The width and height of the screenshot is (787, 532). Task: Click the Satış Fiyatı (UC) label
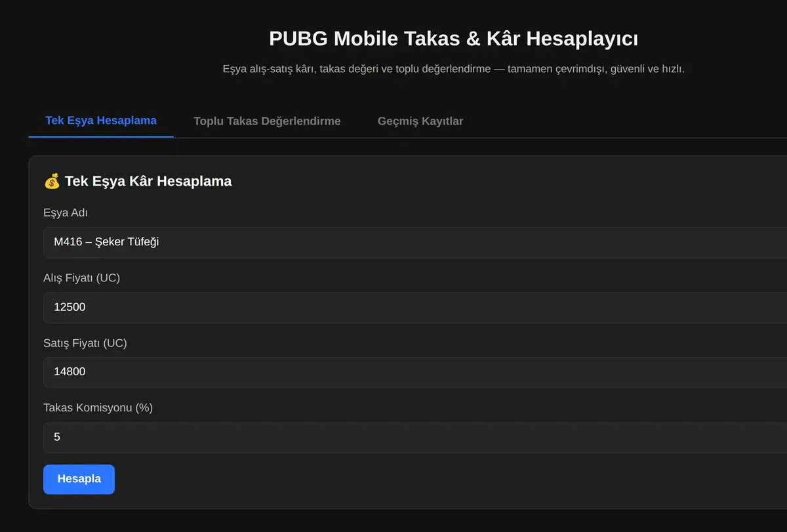tap(85, 343)
